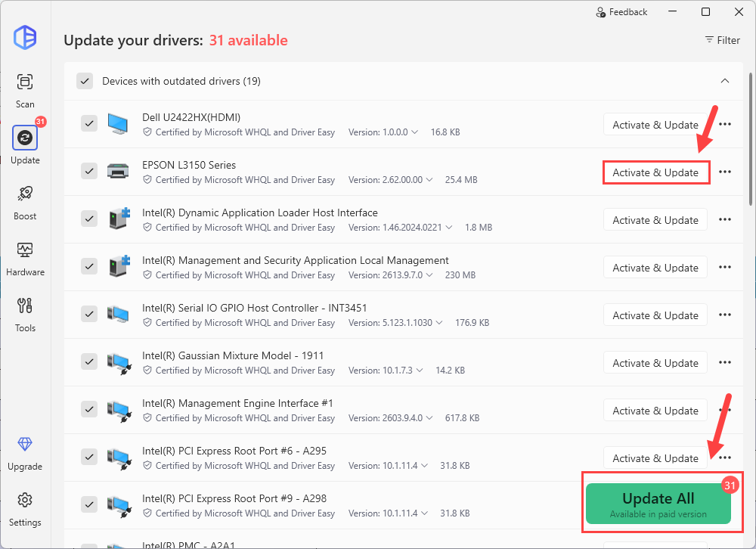Activate & Update the EPSON L3150 driver
The image size is (756, 549).
click(x=655, y=172)
